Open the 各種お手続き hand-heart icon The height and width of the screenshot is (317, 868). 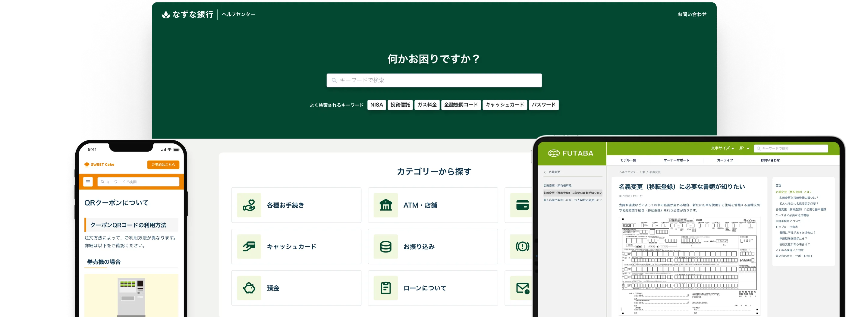(x=249, y=205)
